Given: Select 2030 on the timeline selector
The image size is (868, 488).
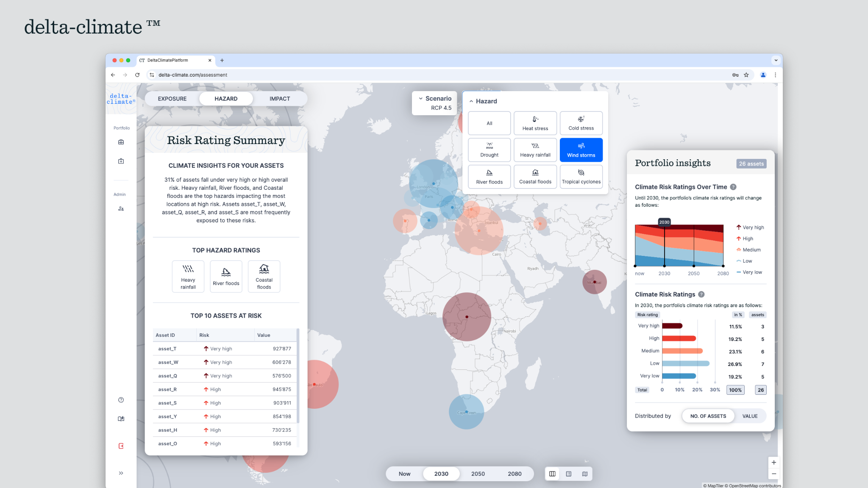Looking at the screenshot, I should click(x=441, y=474).
